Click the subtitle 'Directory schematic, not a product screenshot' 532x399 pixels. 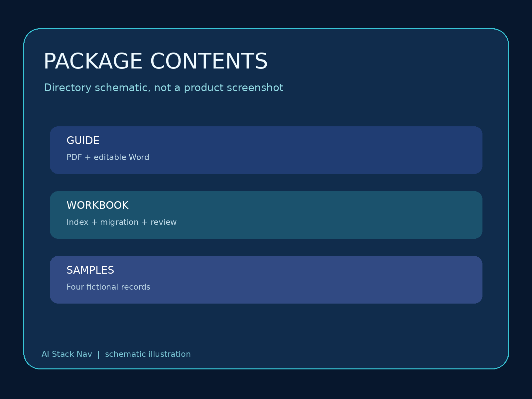(164, 88)
